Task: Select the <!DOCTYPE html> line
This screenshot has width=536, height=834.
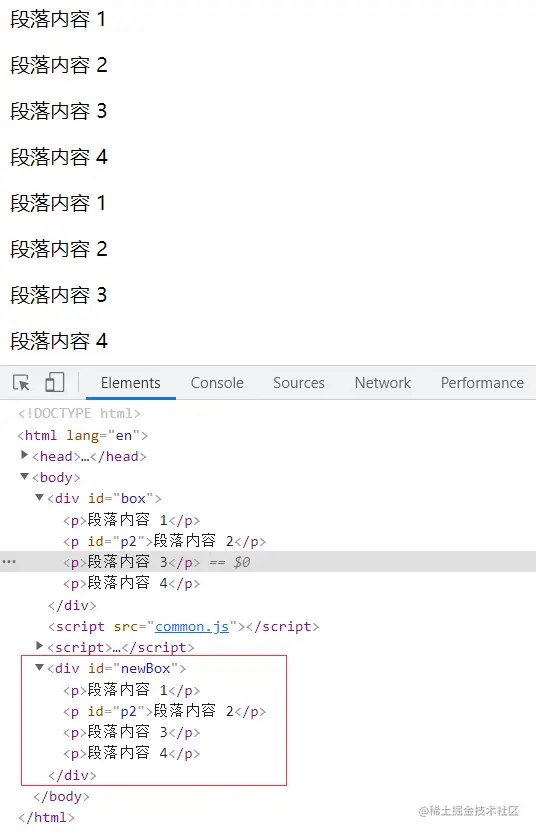Action: click(79, 413)
